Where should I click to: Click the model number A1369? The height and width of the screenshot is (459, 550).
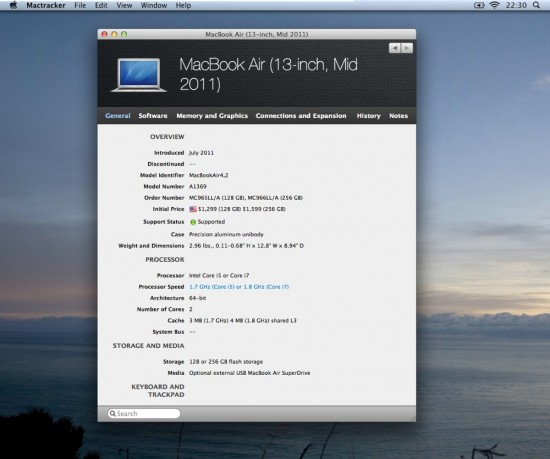point(198,187)
